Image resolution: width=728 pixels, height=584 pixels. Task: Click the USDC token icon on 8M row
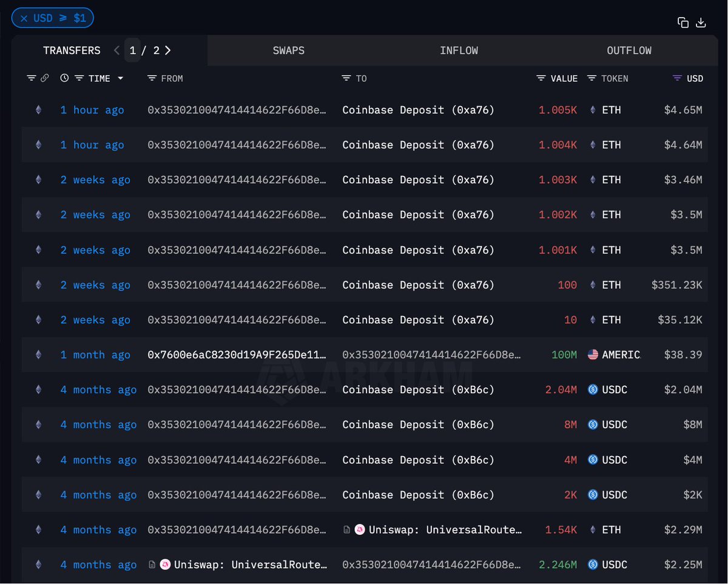click(x=593, y=425)
